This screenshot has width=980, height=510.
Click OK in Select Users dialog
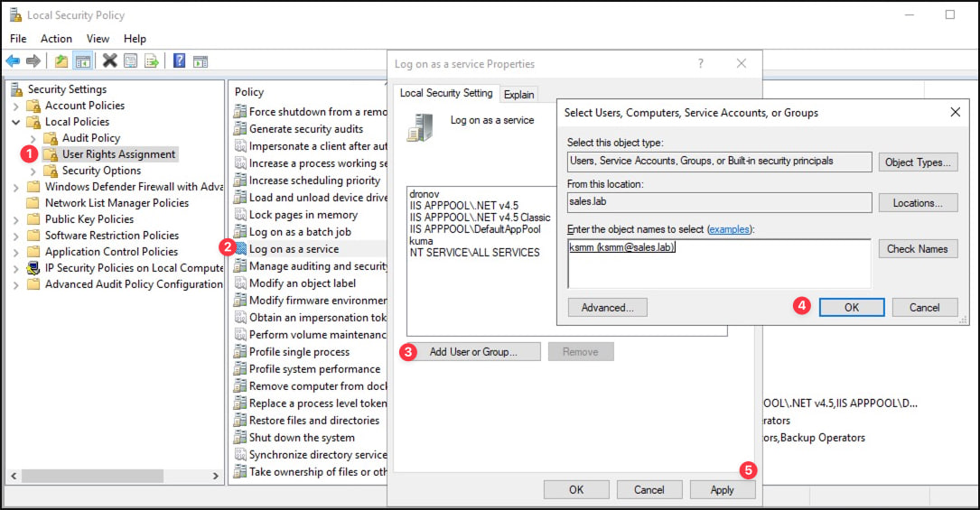coord(851,307)
